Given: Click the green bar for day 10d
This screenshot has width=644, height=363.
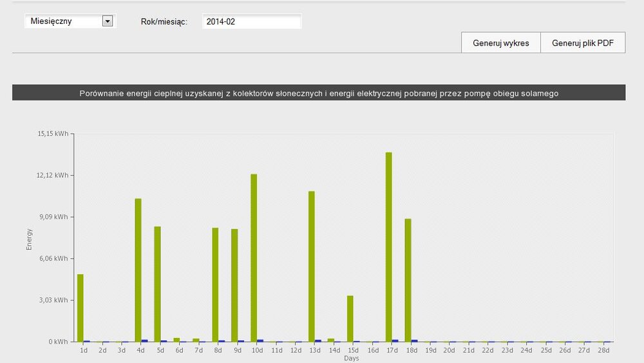Looking at the screenshot, I should click(254, 257).
